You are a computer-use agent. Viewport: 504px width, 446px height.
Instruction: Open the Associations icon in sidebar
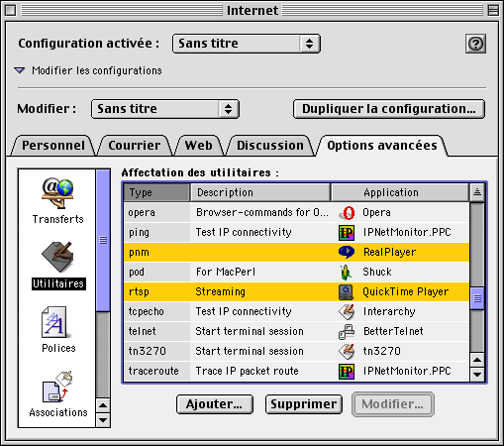57,387
